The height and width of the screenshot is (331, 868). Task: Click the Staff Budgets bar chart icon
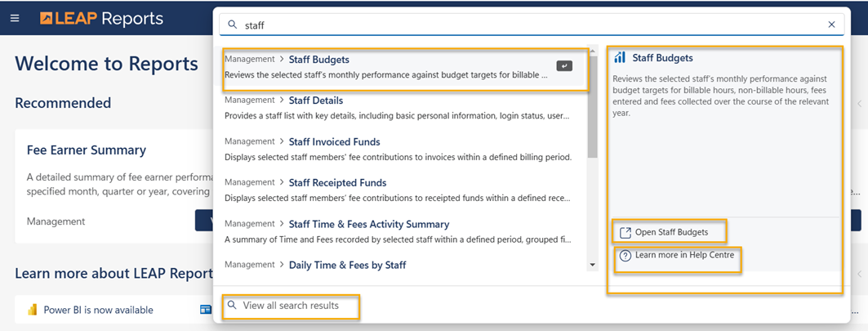coord(620,58)
